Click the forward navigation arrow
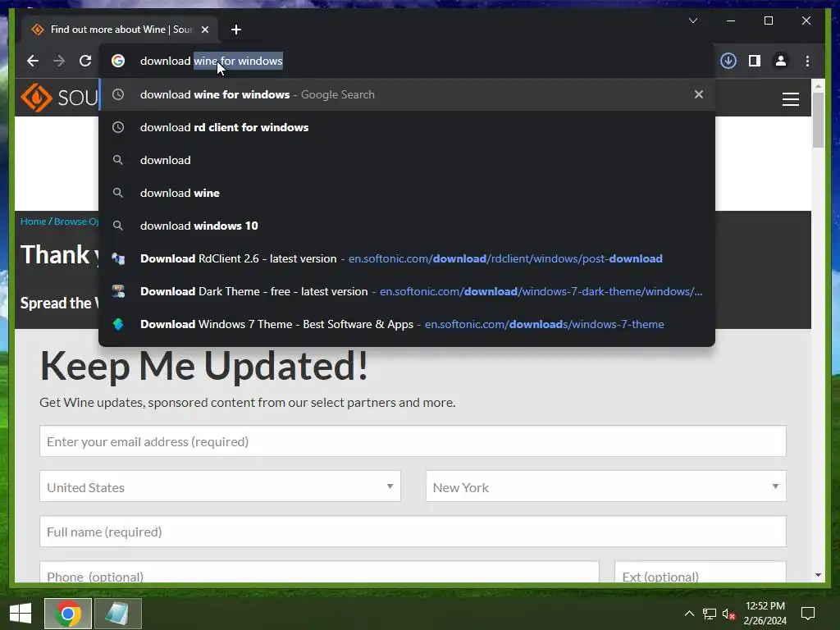The image size is (840, 630). (x=59, y=61)
